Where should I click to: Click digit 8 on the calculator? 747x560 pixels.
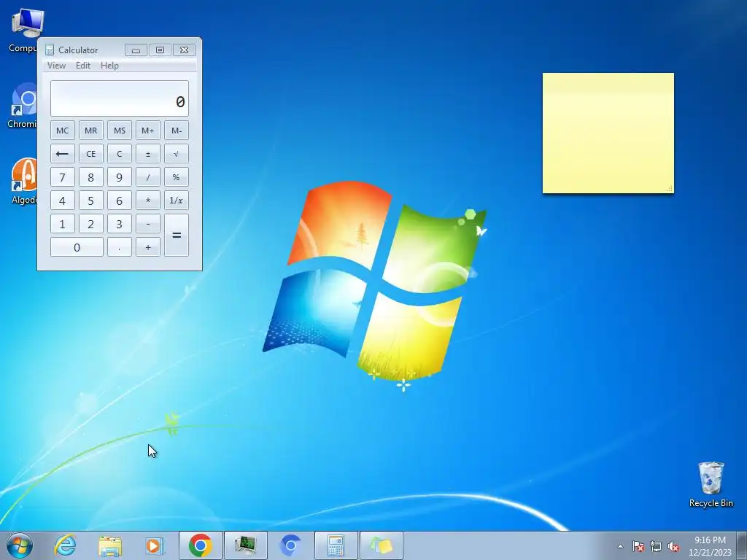point(91,177)
